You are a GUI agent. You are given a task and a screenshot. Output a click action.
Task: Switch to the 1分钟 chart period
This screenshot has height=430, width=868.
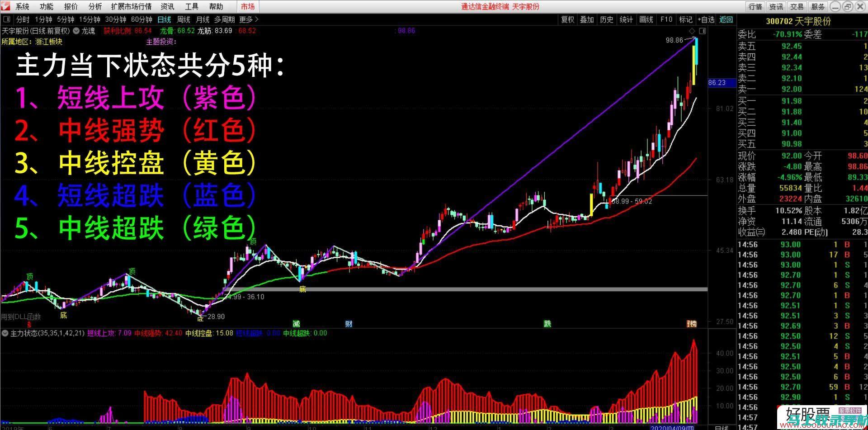(43, 19)
